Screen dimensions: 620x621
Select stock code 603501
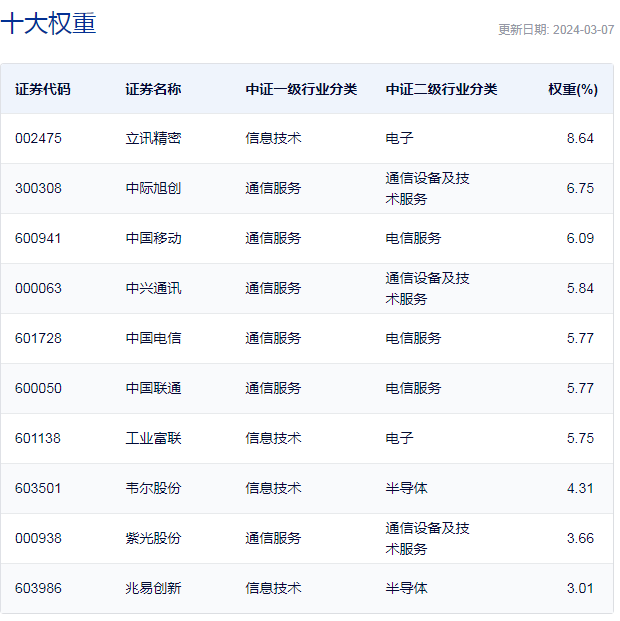point(38,488)
